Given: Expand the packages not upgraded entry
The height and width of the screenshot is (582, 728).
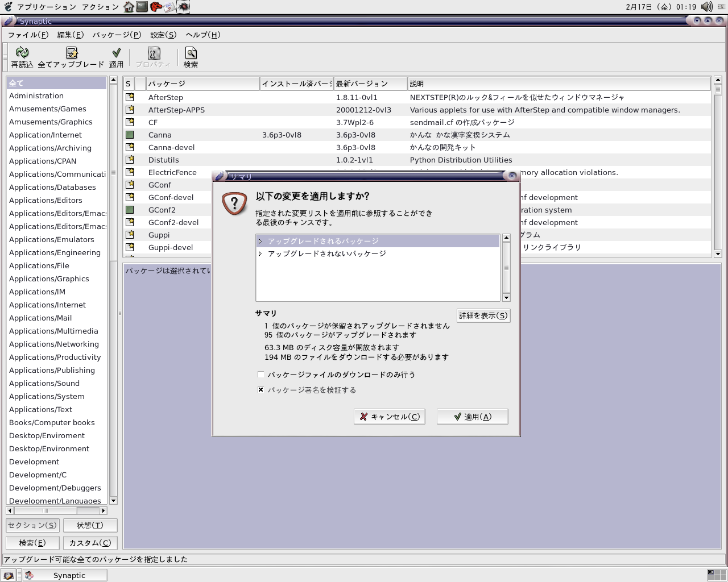Looking at the screenshot, I should (x=260, y=253).
